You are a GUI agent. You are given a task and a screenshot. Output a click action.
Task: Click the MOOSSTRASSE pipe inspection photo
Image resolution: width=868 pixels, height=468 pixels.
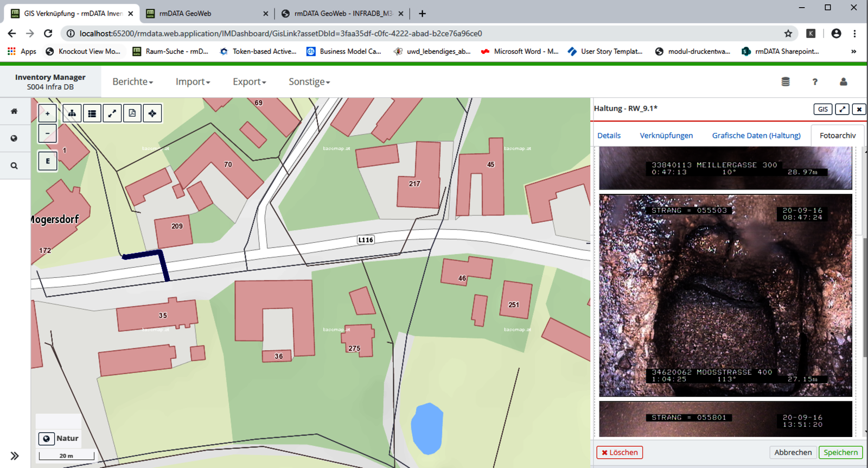pyautogui.click(x=725, y=295)
